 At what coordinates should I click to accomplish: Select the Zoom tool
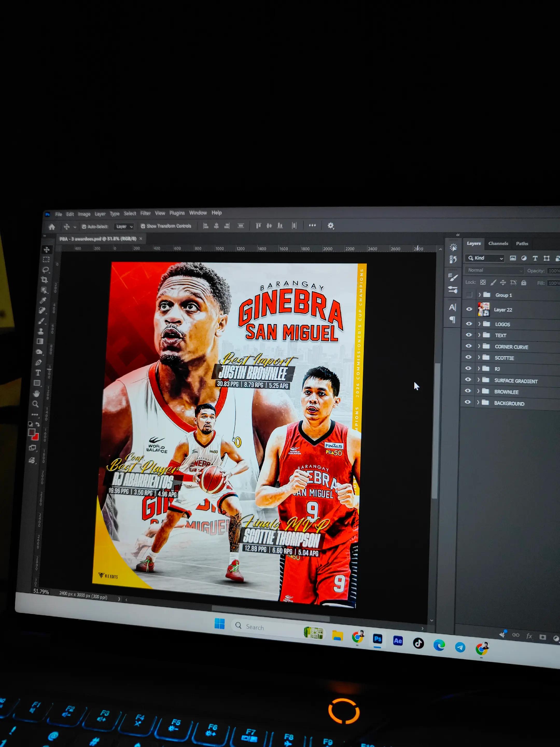tap(36, 404)
